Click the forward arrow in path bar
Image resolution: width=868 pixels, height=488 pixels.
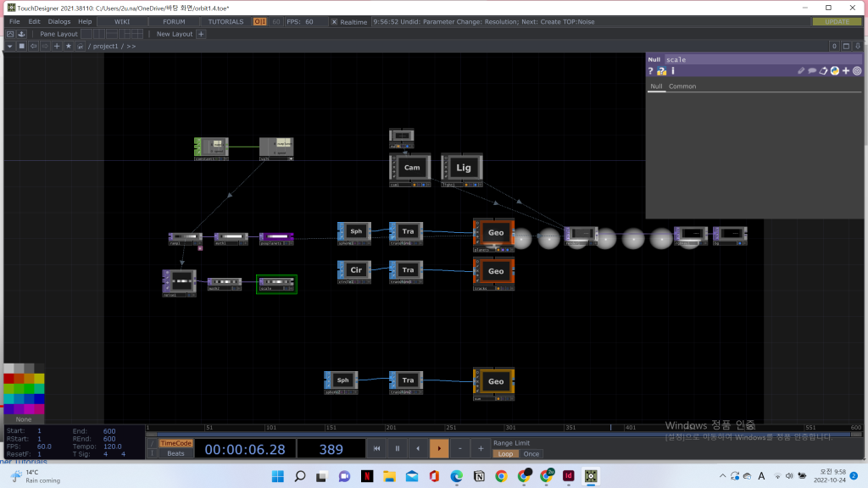45,46
